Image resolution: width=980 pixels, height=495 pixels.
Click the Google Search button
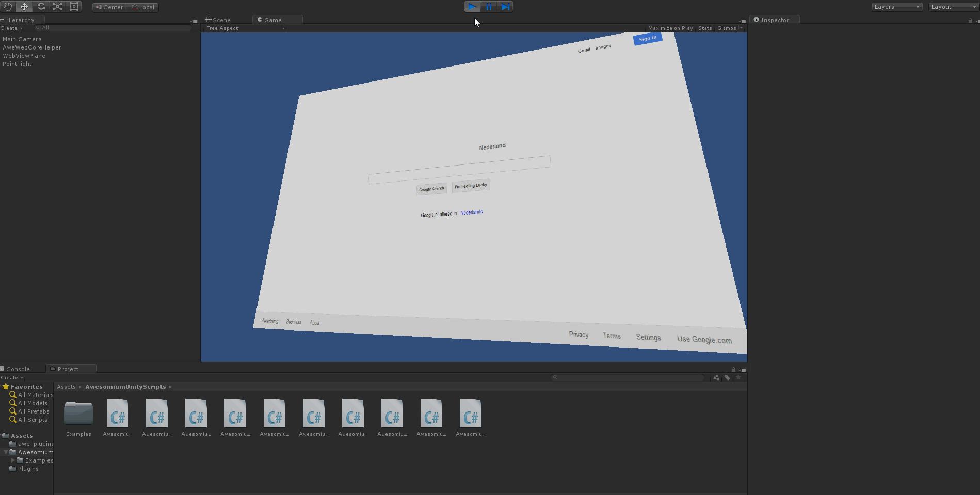tap(431, 189)
